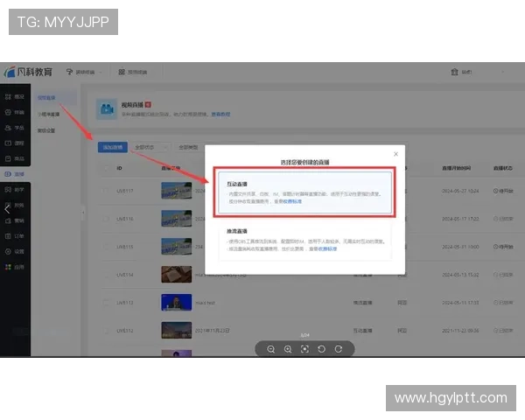
Task: Rotate image counter-clockwise with viewer toolbar icon
Action: (321, 348)
